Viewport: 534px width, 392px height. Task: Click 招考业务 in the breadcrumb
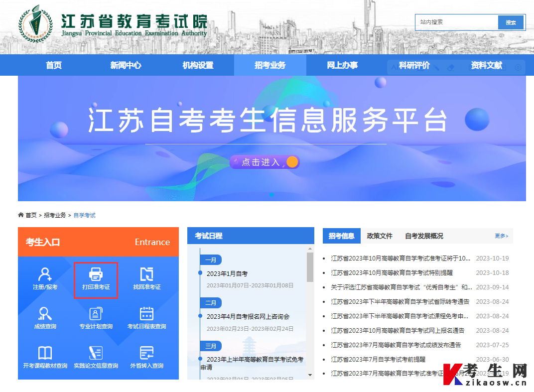point(55,215)
